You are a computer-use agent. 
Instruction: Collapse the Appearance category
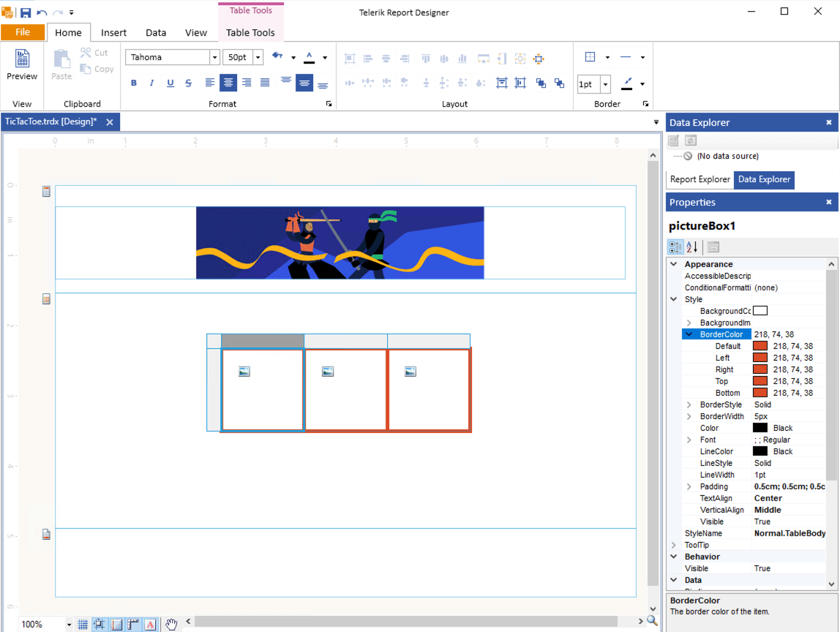(674, 264)
